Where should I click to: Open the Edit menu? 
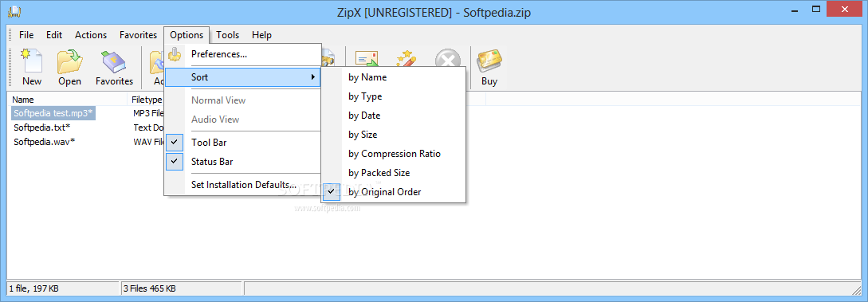click(x=54, y=35)
